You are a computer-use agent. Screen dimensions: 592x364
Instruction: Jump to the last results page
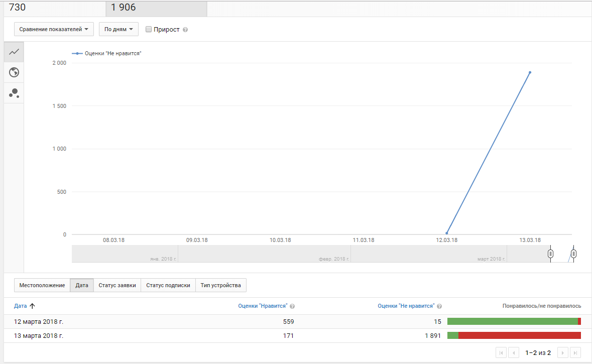575,352
